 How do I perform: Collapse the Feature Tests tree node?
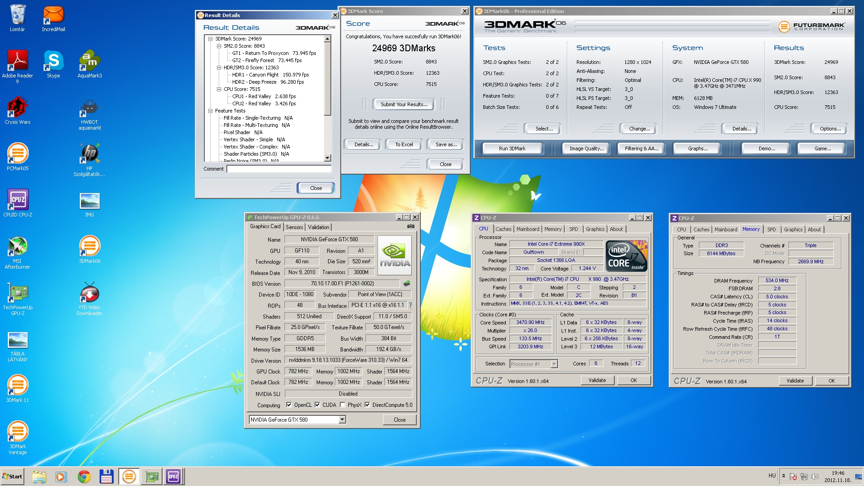210,111
